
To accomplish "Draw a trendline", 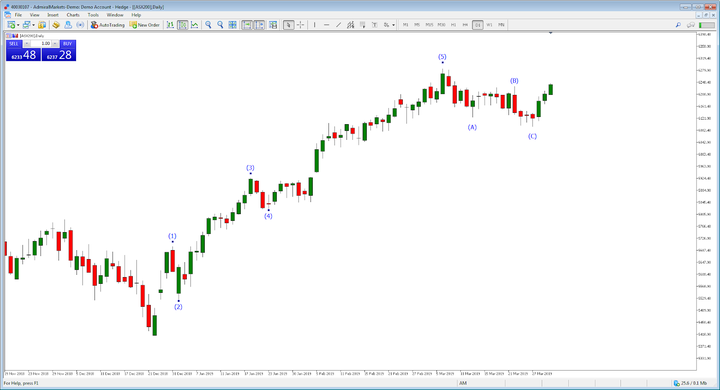I will pyautogui.click(x=338, y=25).
